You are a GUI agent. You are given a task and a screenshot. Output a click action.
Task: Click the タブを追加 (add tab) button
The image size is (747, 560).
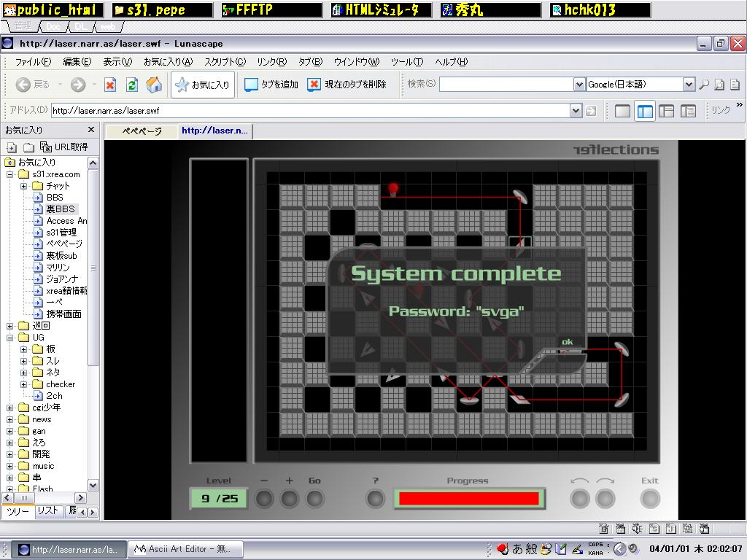coord(271,85)
